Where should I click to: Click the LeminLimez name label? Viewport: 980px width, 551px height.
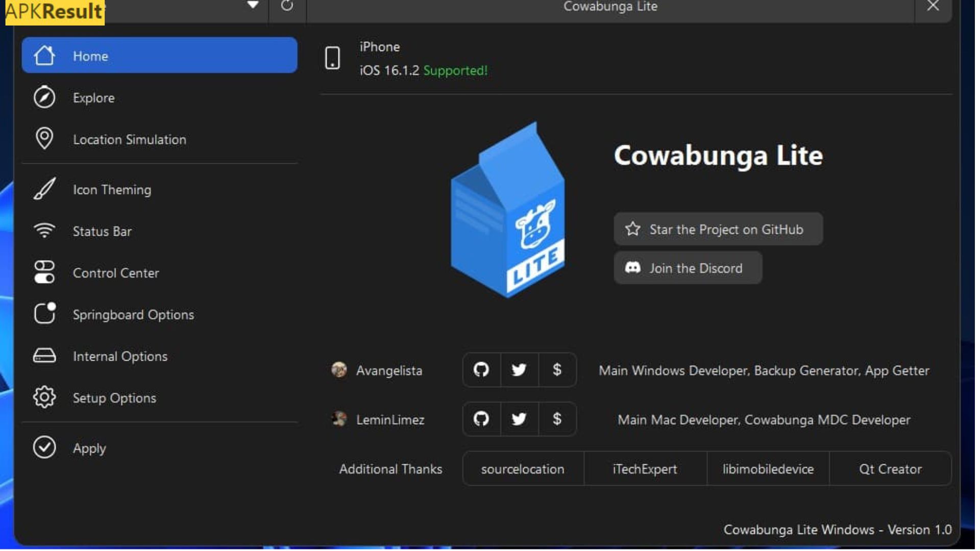click(x=390, y=419)
